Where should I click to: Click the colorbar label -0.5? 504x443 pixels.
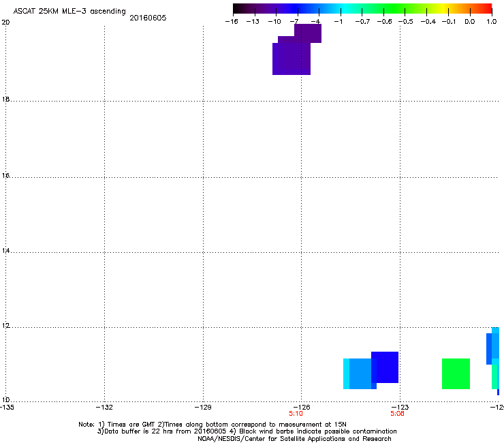click(x=406, y=22)
